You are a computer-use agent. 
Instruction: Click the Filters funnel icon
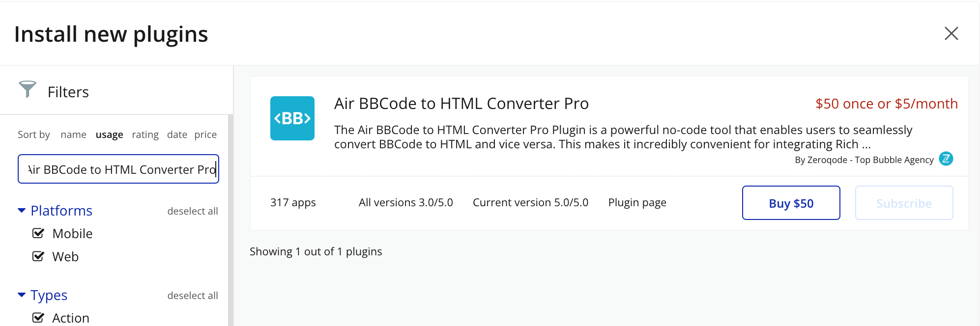pos(28,89)
